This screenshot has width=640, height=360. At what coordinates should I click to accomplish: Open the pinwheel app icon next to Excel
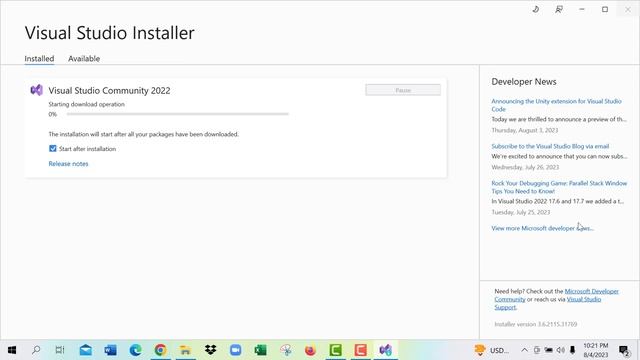[286, 350]
